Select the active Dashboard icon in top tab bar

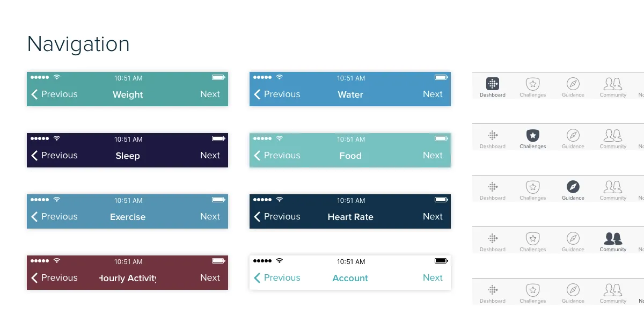click(x=493, y=84)
